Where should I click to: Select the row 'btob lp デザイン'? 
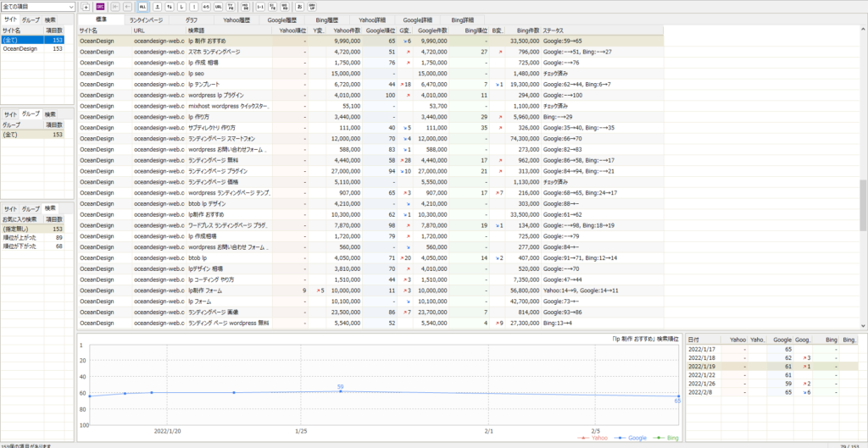pos(370,203)
